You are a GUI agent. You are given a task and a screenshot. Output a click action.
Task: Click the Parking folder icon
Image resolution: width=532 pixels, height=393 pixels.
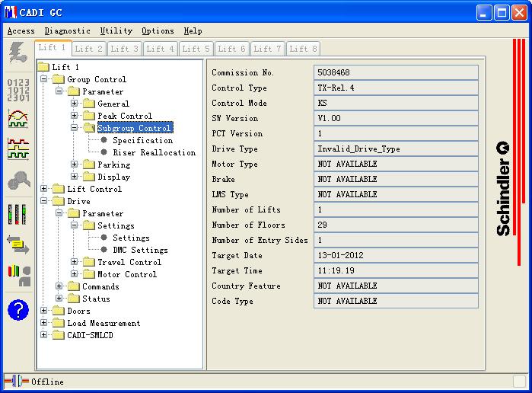coord(89,165)
